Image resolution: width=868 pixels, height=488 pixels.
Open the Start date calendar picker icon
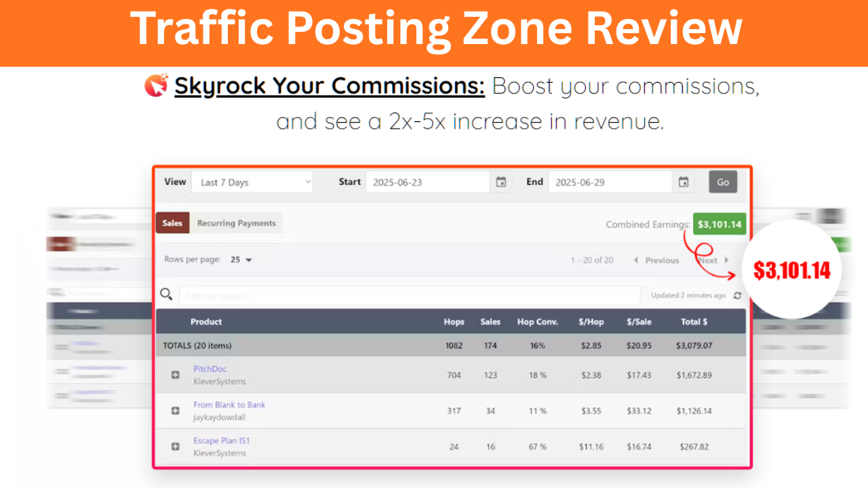501,182
